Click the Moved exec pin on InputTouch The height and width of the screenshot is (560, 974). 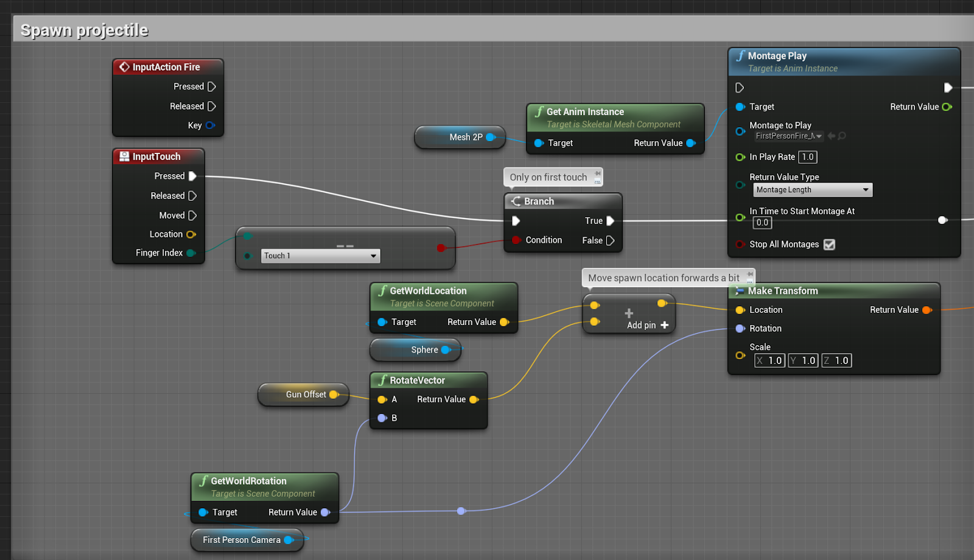[192, 215]
